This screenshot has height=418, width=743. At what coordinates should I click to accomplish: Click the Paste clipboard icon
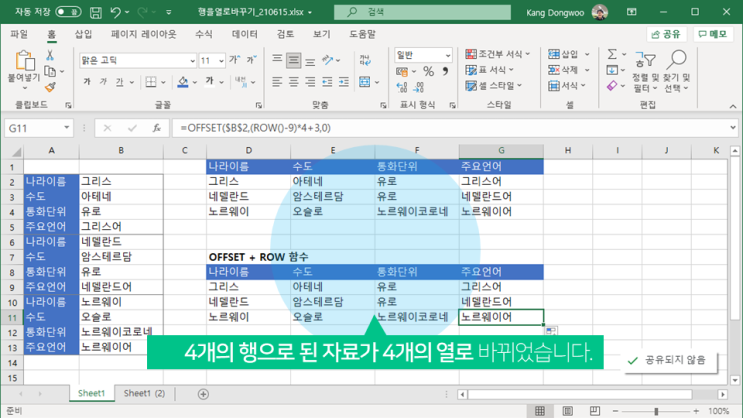click(x=25, y=61)
